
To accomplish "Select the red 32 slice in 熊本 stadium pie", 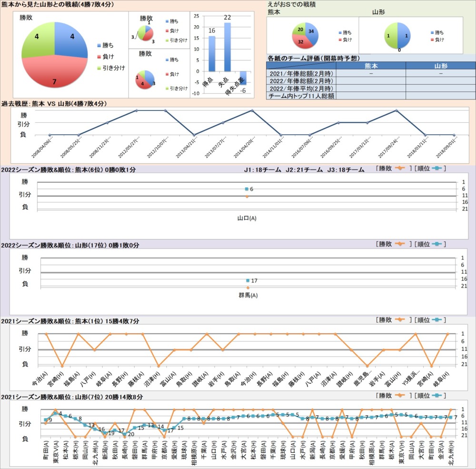I will click(302, 42).
